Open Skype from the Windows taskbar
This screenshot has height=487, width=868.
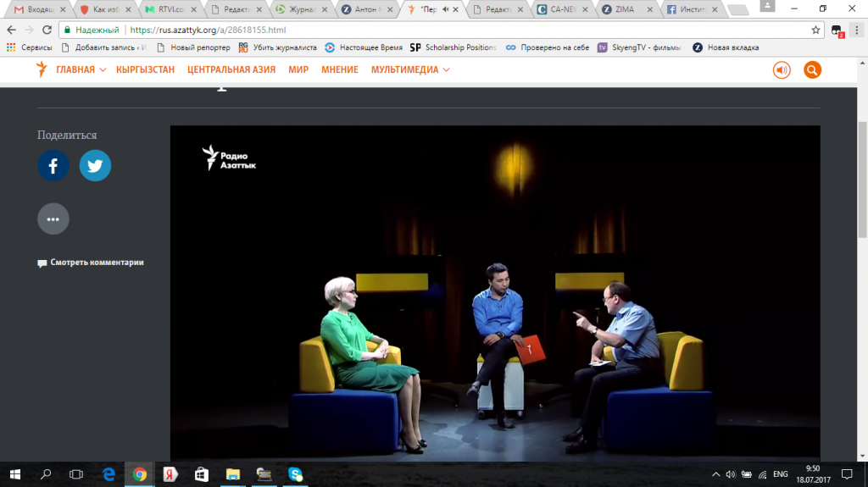click(x=295, y=474)
